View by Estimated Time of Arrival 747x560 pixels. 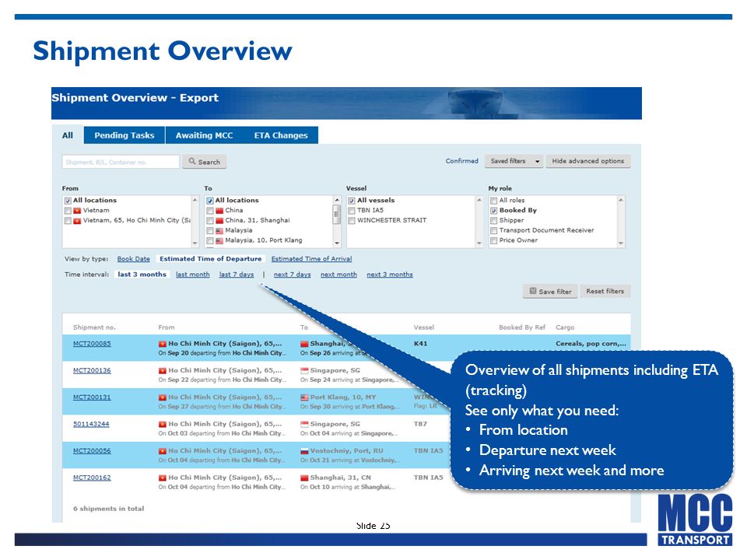pos(311,258)
